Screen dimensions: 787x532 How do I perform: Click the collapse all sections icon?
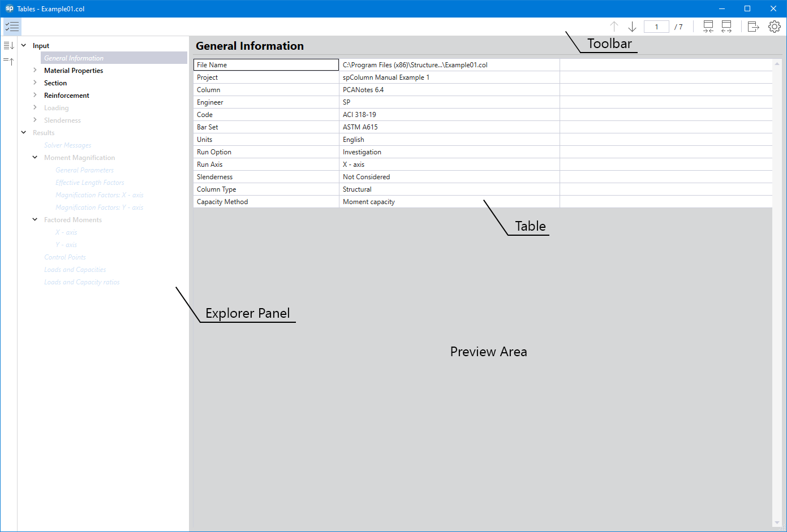(8, 61)
